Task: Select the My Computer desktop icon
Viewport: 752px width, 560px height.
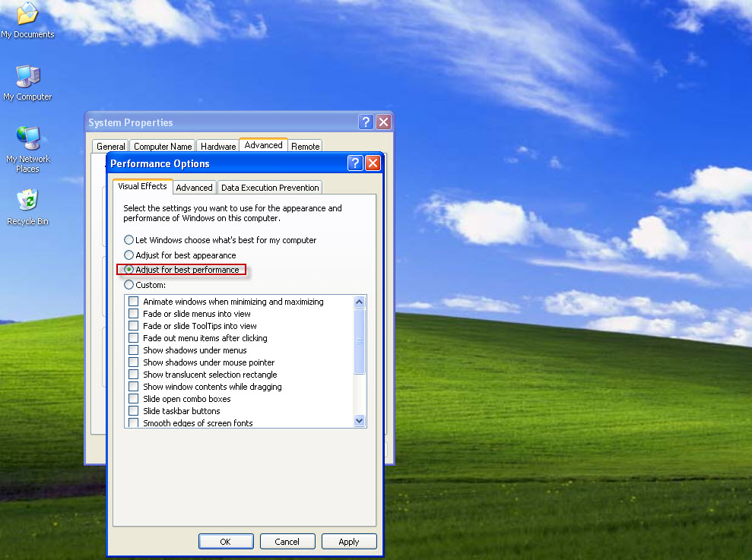Action: tap(27, 83)
